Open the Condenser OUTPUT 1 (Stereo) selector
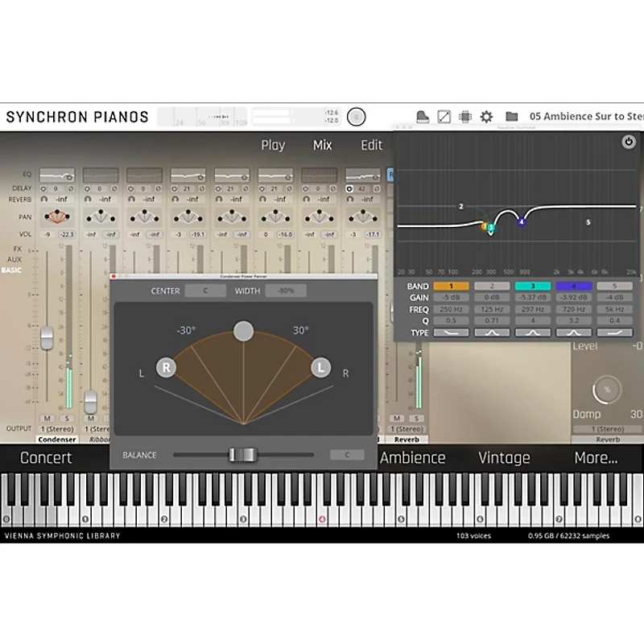This screenshot has height=644, width=644. (x=56, y=430)
